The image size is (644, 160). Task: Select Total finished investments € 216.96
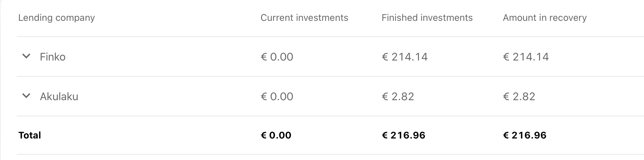pos(403,135)
